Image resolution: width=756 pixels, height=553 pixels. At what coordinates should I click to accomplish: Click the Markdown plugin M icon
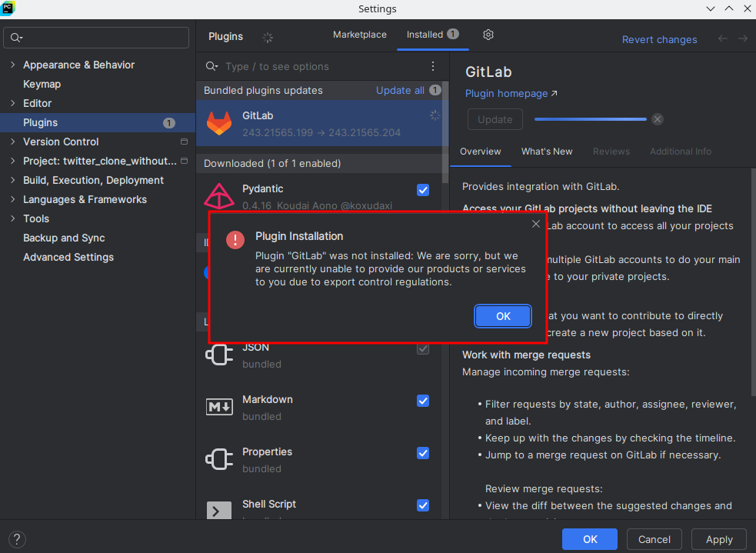click(x=219, y=407)
